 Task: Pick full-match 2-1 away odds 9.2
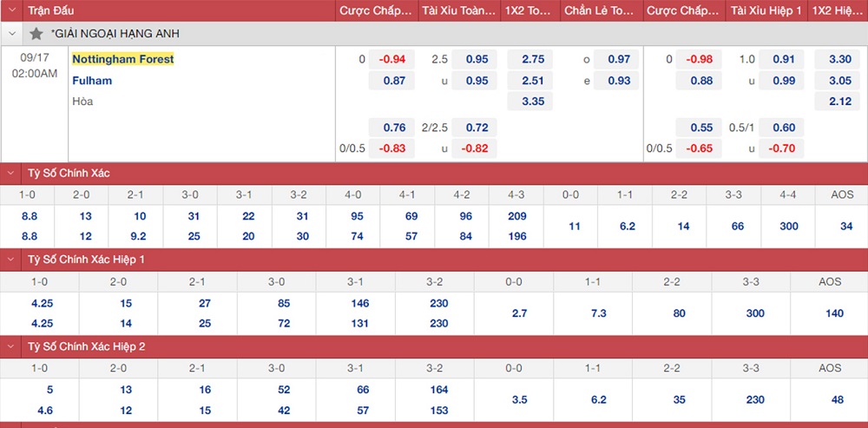pos(138,237)
